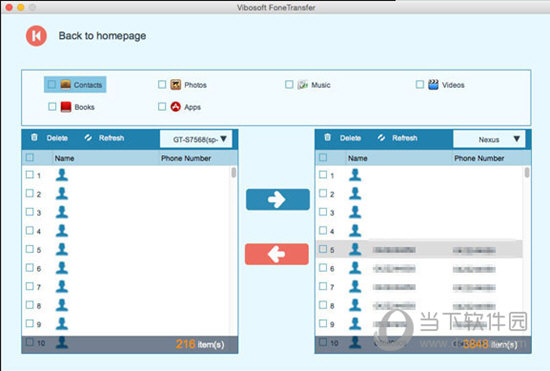The image size is (550, 371).
Task: Select the Videos clapperboard icon
Action: click(433, 85)
